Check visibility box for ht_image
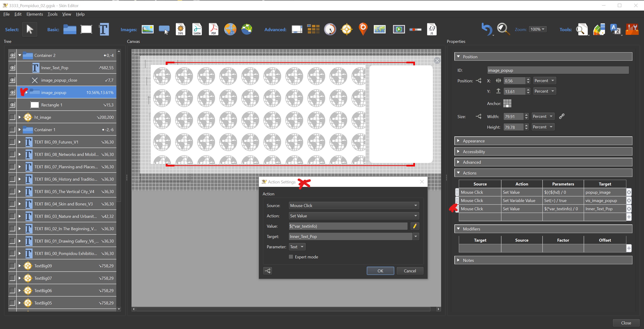Screen dimensions: 644x329 (x=12, y=117)
